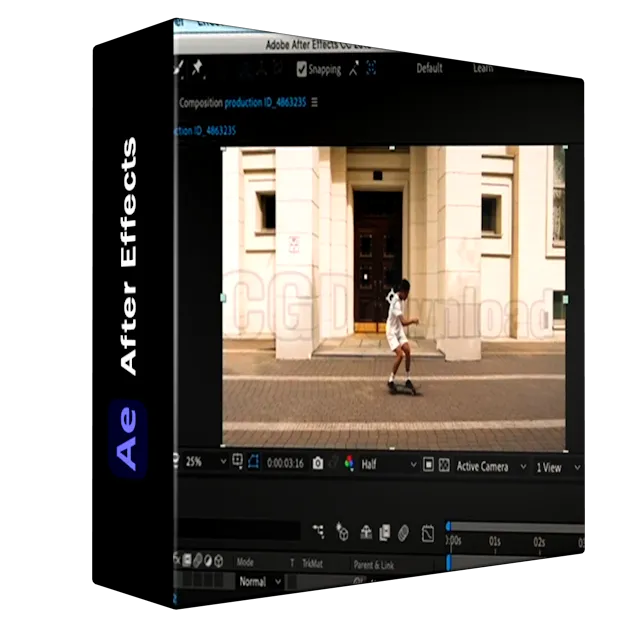Open the 25% magnification dropdown
The width and height of the screenshot is (630, 630).
point(205,462)
